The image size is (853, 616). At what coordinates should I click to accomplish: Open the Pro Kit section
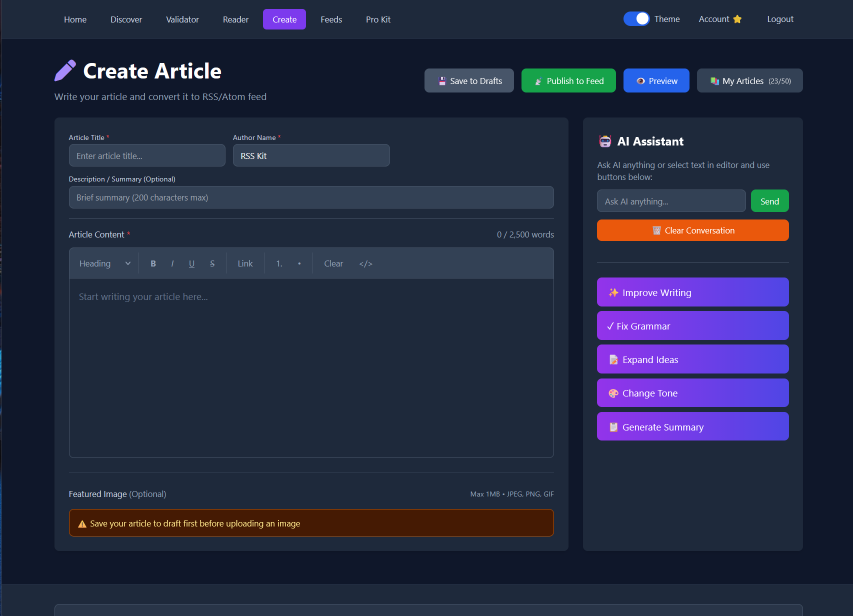pyautogui.click(x=377, y=19)
